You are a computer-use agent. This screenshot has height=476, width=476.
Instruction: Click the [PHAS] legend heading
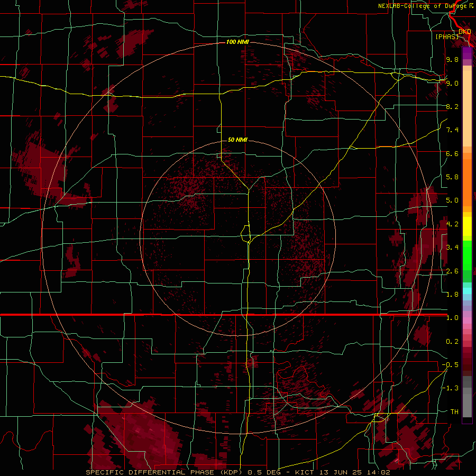click(x=447, y=36)
